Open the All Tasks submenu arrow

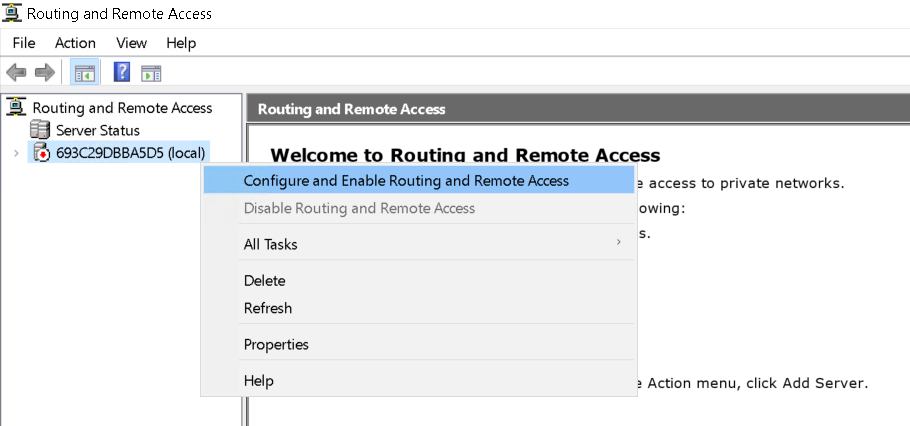pyautogui.click(x=618, y=243)
